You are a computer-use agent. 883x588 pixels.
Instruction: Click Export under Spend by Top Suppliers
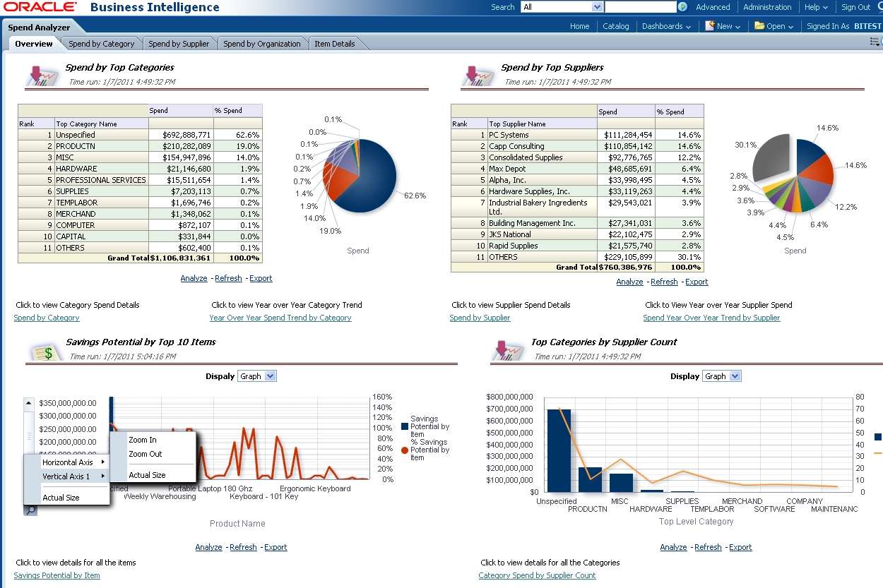point(697,282)
